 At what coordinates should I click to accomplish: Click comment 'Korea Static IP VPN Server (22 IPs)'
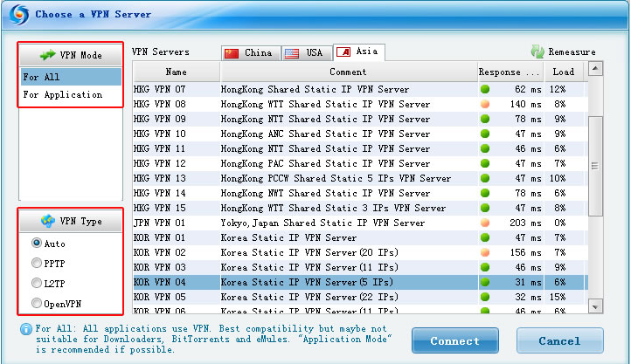[x=309, y=297]
